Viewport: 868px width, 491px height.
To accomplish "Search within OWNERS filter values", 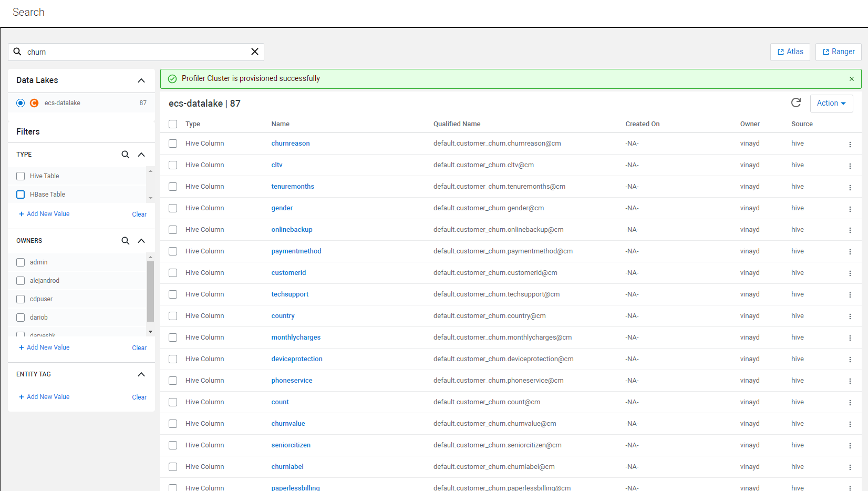I will [126, 241].
